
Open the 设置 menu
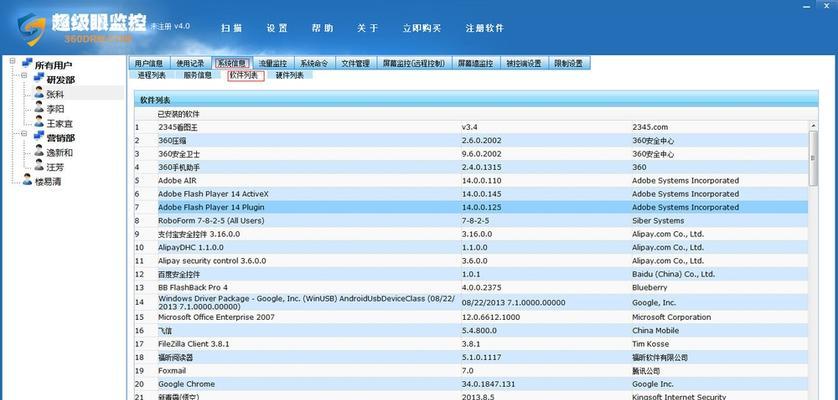(x=277, y=28)
